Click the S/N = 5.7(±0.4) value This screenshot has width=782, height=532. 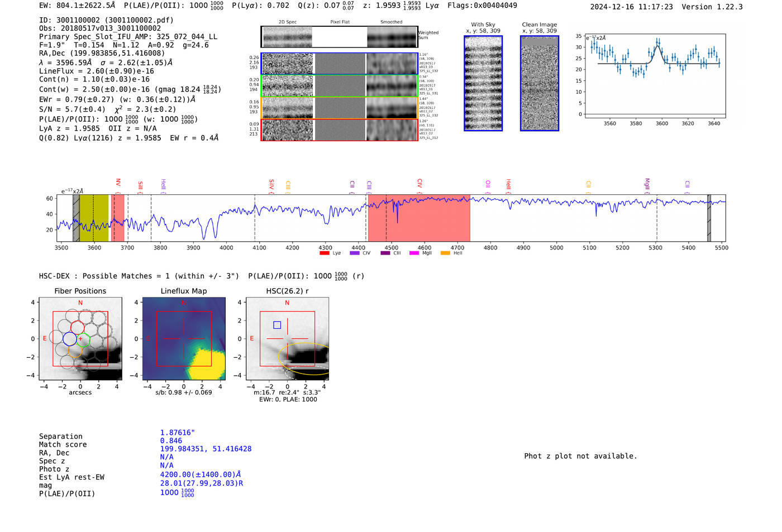tap(72, 109)
